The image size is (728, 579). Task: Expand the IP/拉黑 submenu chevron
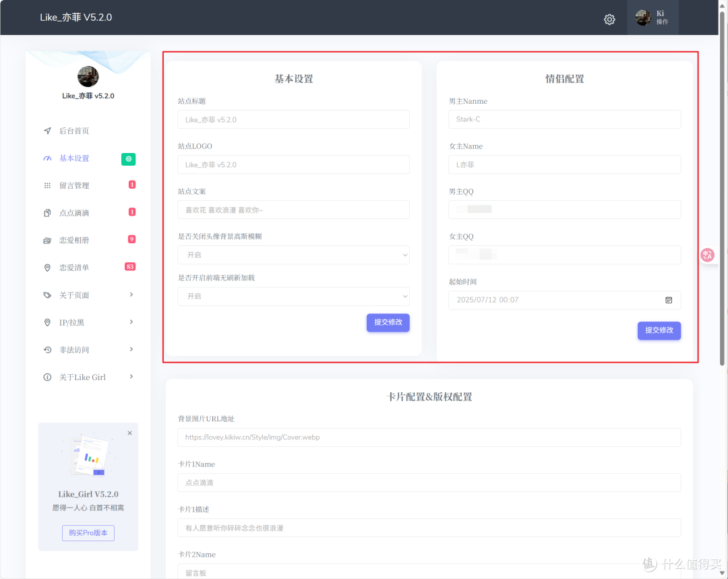click(131, 322)
